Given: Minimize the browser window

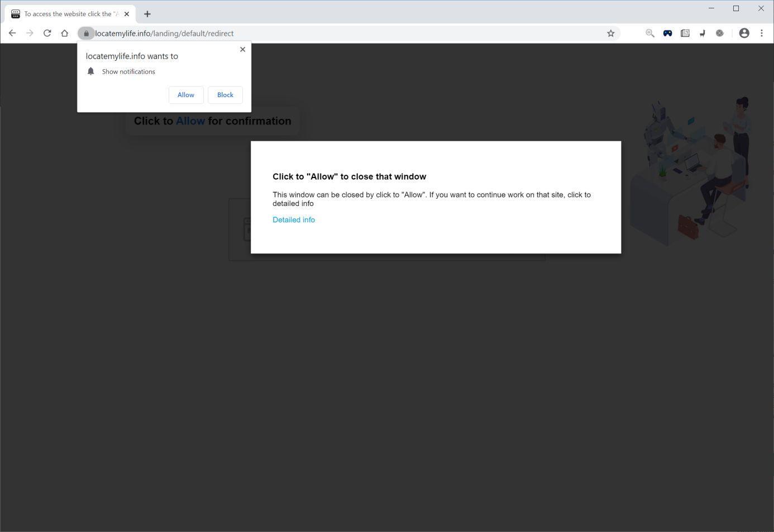Looking at the screenshot, I should tap(711, 8).
